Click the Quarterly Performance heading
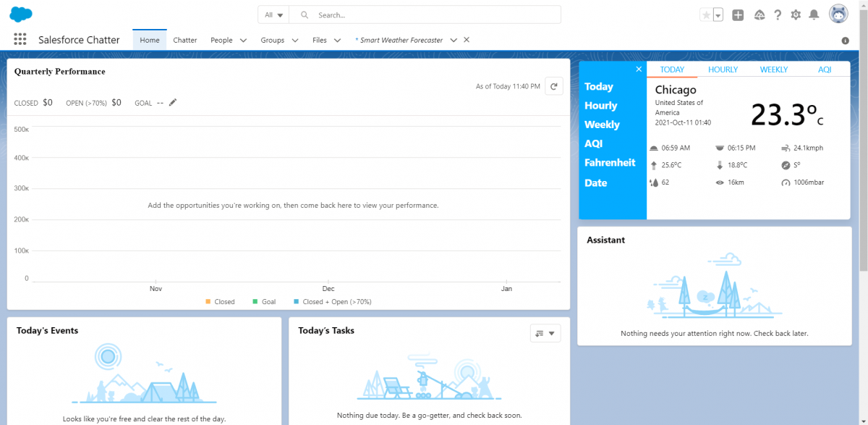 [60, 72]
